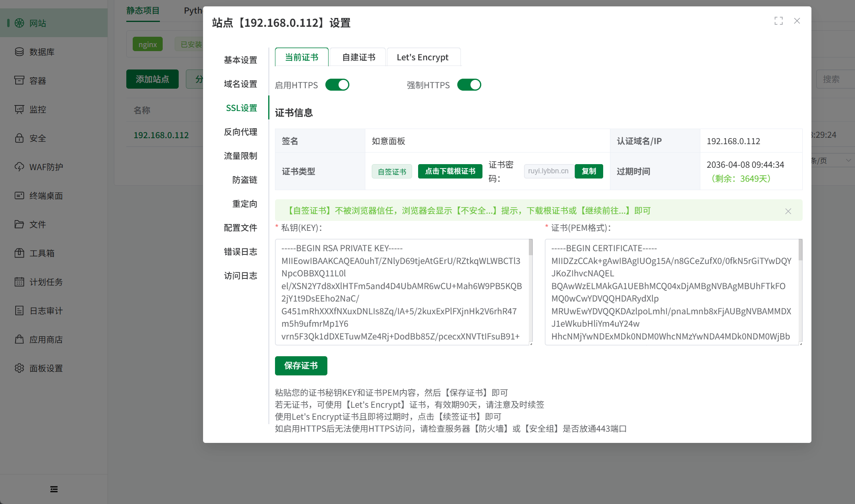
Task: Collapse the left sidebar
Action: click(54, 489)
